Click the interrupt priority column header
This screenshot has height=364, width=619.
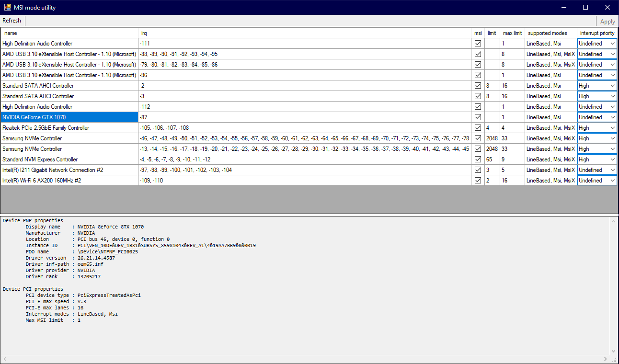[597, 33]
